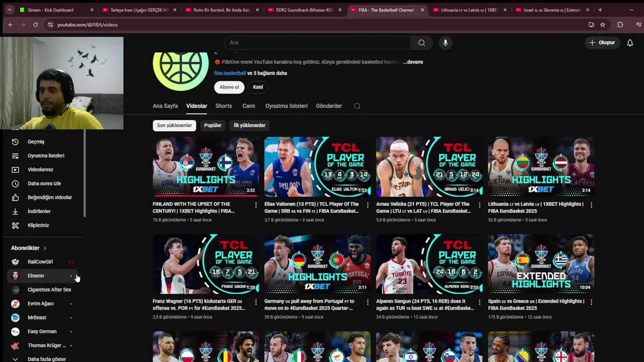Open options menu for Alperen Sengun video

tap(479, 302)
